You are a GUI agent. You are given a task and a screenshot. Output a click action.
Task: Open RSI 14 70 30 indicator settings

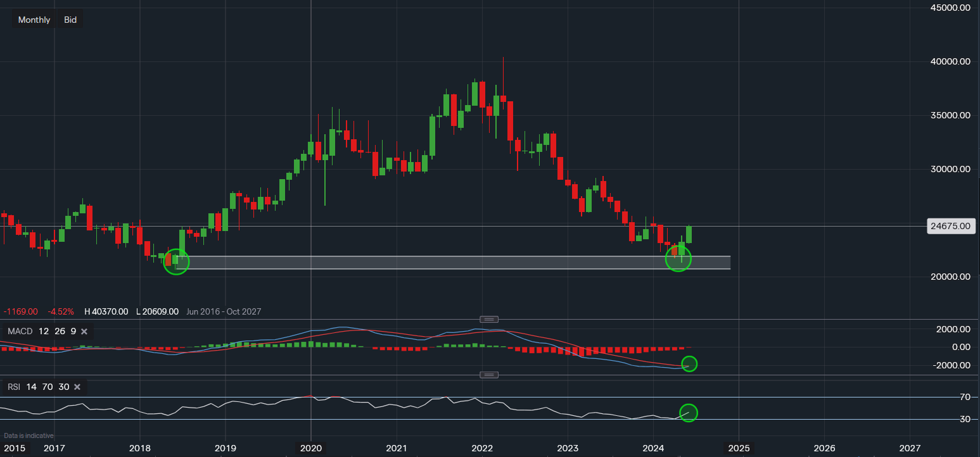coord(38,387)
